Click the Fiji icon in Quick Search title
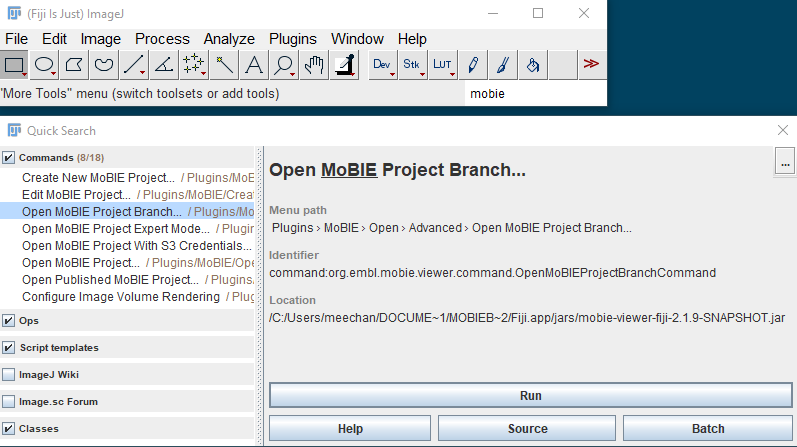 click(14, 131)
